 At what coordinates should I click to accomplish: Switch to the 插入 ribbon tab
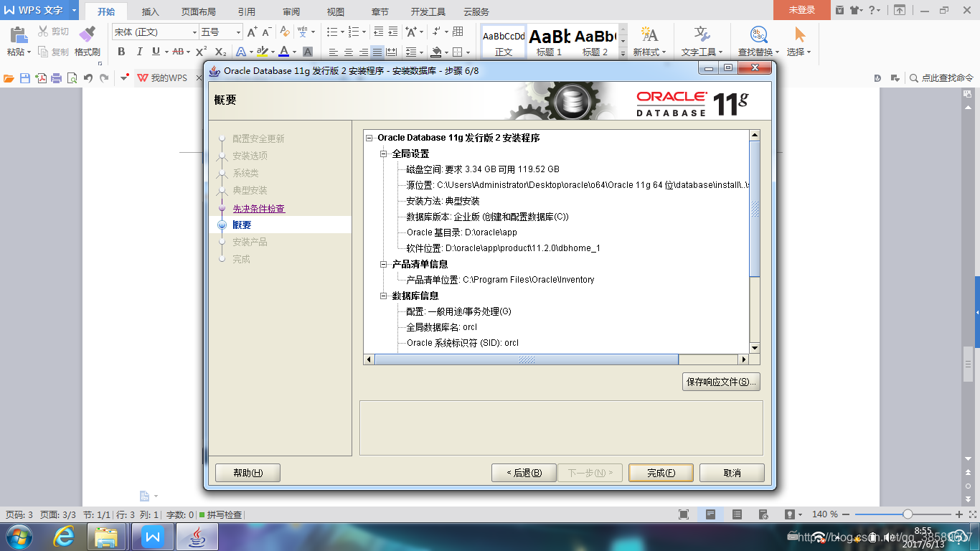pos(151,11)
